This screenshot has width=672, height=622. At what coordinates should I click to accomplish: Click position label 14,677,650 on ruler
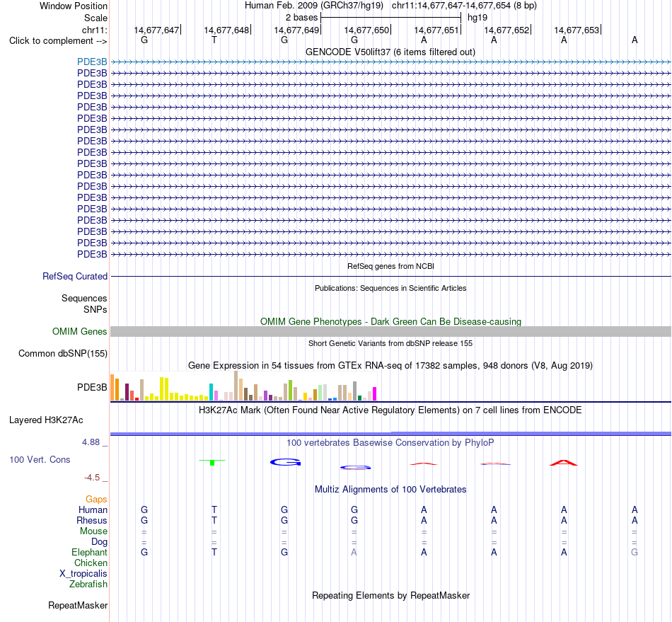point(366,30)
